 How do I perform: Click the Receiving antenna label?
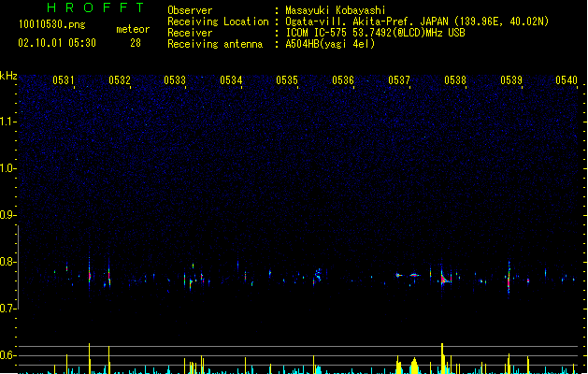[x=215, y=44]
